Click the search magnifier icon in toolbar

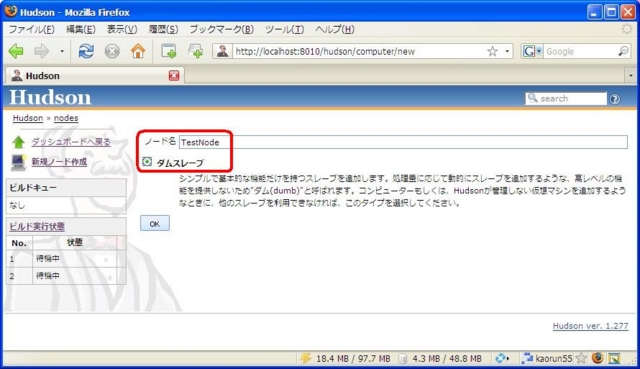point(623,51)
